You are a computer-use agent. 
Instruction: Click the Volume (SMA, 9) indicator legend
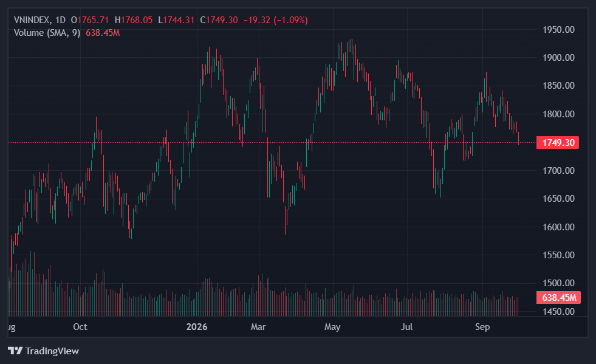[x=47, y=33]
